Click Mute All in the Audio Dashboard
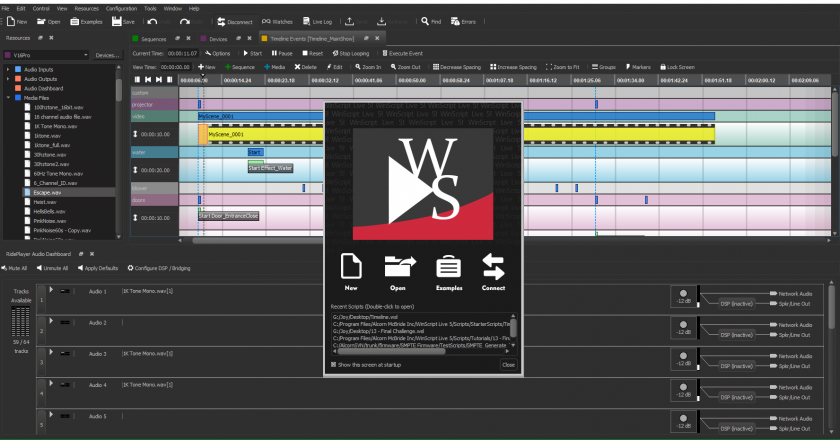This screenshot has height=440, width=840. [x=14, y=268]
